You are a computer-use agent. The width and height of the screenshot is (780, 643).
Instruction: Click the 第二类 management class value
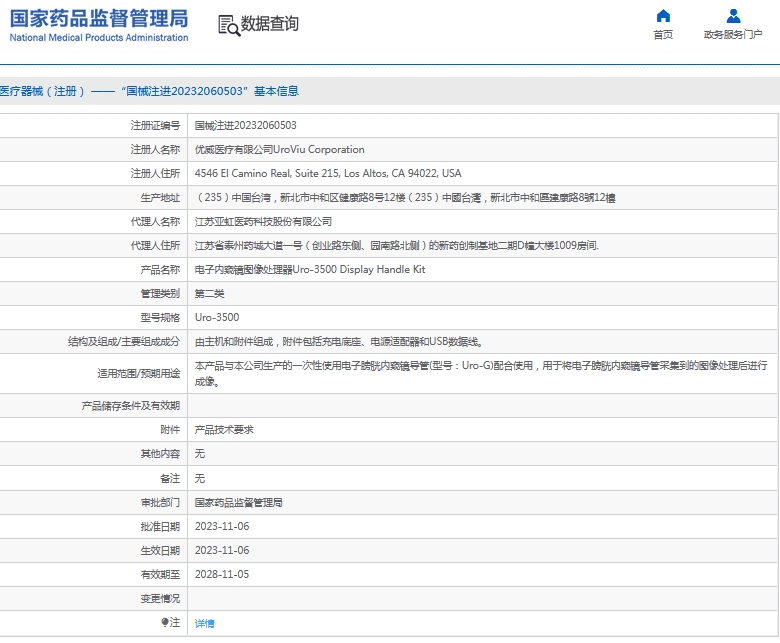209,293
